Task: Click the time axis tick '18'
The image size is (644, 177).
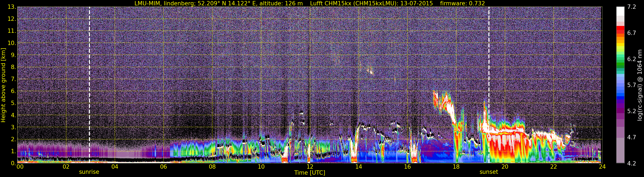Action: pyautogui.click(x=456, y=167)
